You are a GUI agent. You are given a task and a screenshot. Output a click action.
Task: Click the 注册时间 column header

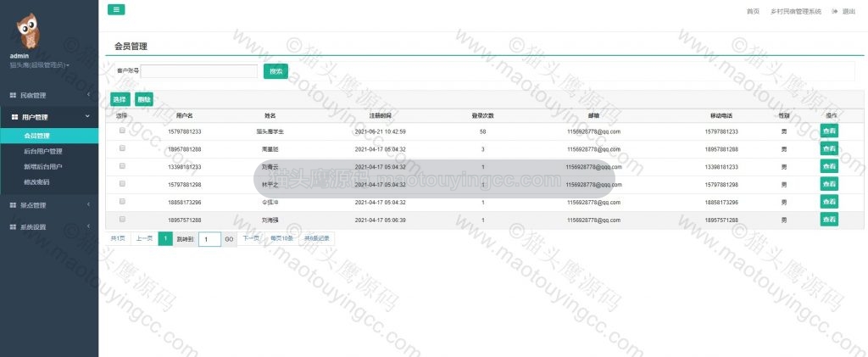coord(381,115)
